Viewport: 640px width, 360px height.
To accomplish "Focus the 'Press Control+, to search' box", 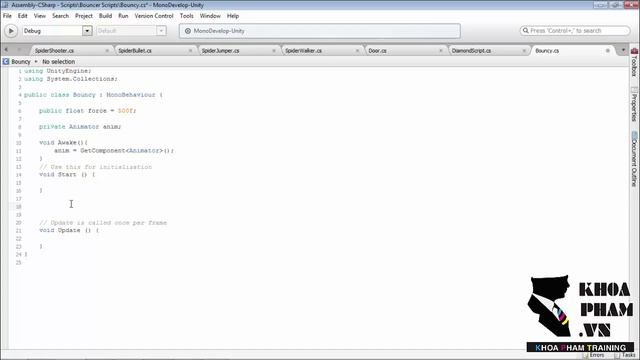I will pos(575,31).
